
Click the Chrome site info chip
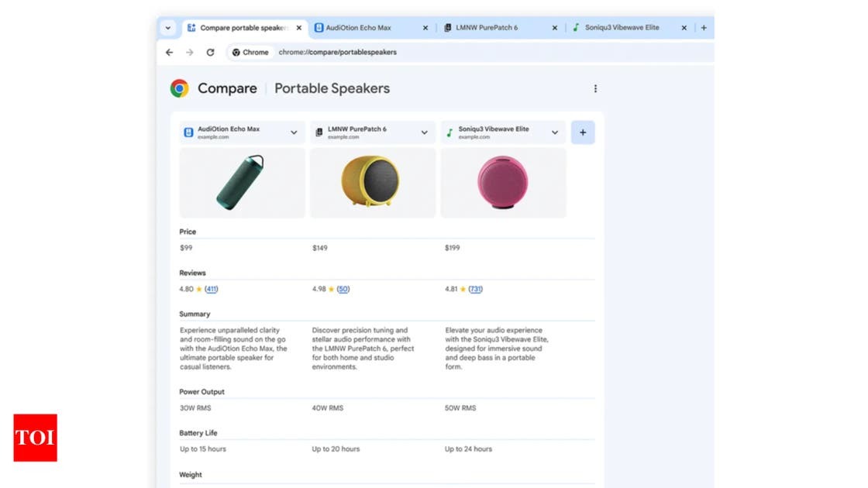click(x=250, y=52)
